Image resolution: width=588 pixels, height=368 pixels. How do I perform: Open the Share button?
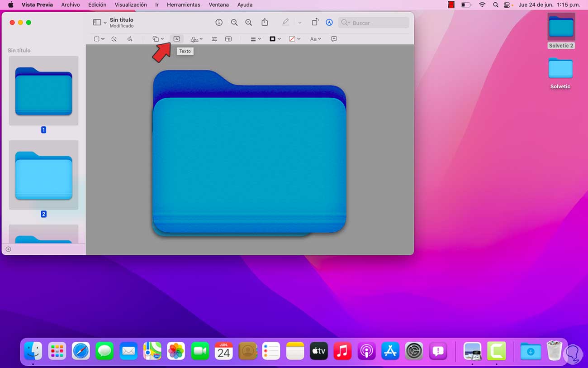click(265, 23)
